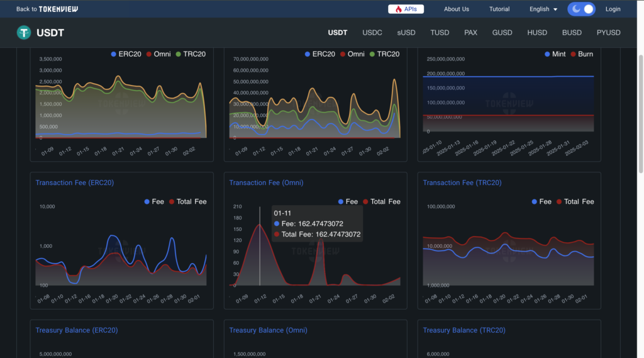
Task: Open the About Us page
Action: (457, 9)
